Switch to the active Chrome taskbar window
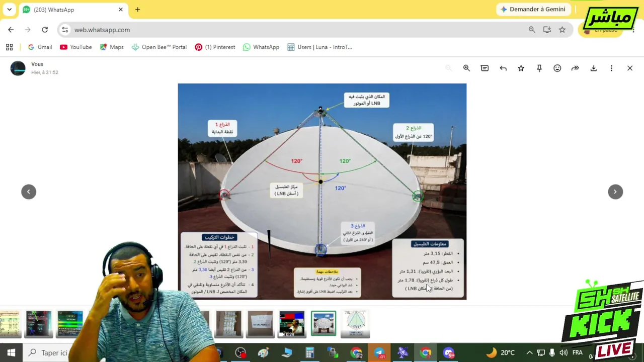 426,353
